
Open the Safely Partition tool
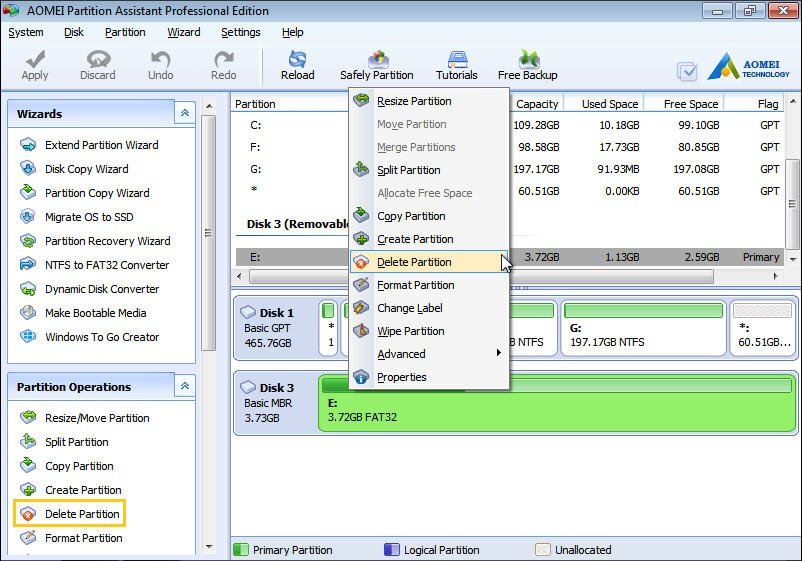click(376, 65)
